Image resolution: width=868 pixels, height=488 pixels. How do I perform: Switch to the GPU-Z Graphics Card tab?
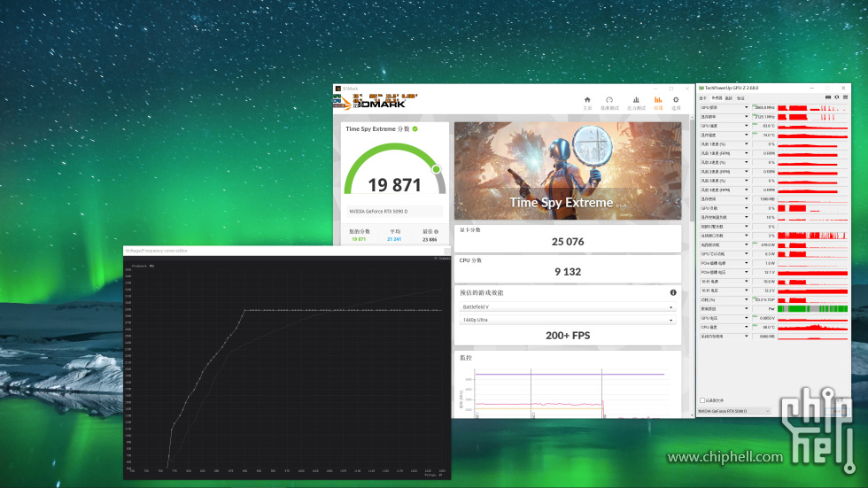(x=703, y=98)
